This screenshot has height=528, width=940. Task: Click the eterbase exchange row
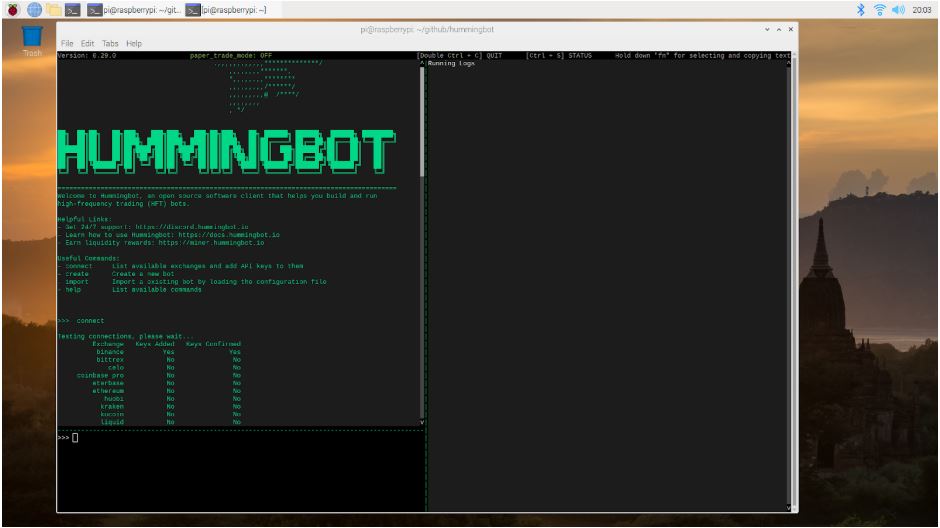[167, 383]
